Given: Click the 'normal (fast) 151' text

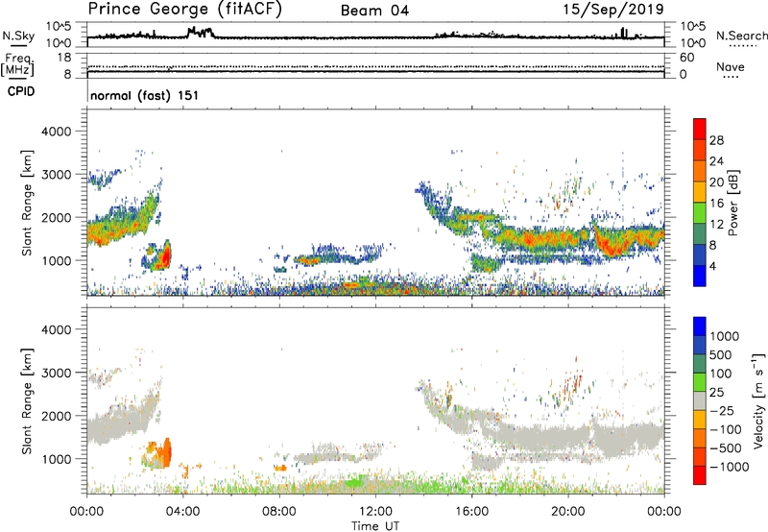Looking at the screenshot, I should (x=145, y=95).
